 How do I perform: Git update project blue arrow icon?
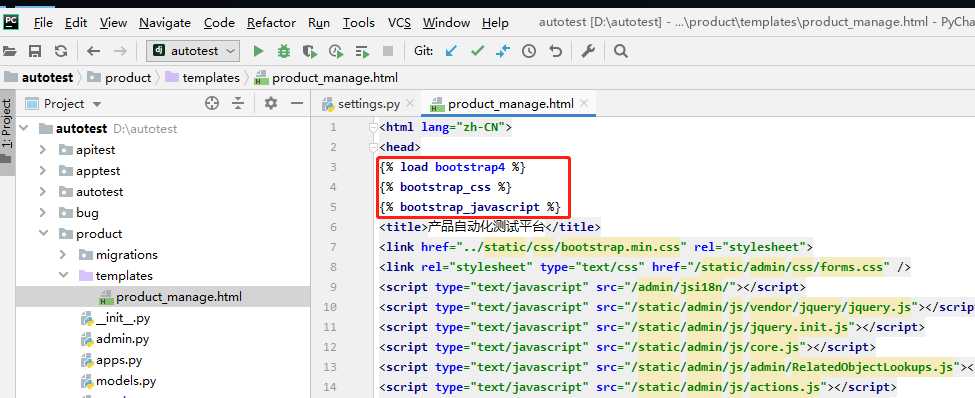point(451,51)
